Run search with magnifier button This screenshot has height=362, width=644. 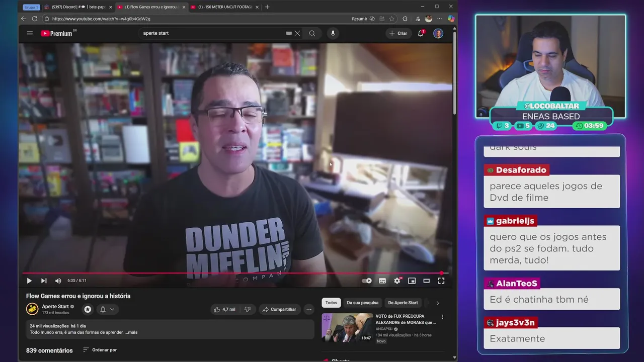pyautogui.click(x=312, y=33)
